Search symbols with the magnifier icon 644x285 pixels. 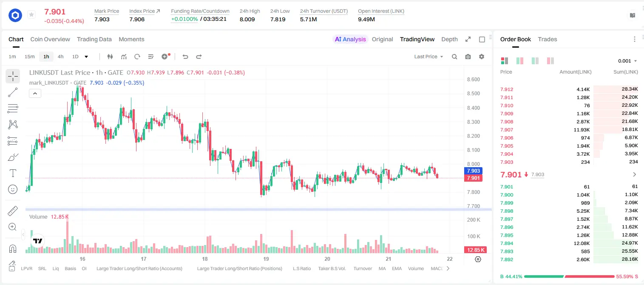coord(454,57)
